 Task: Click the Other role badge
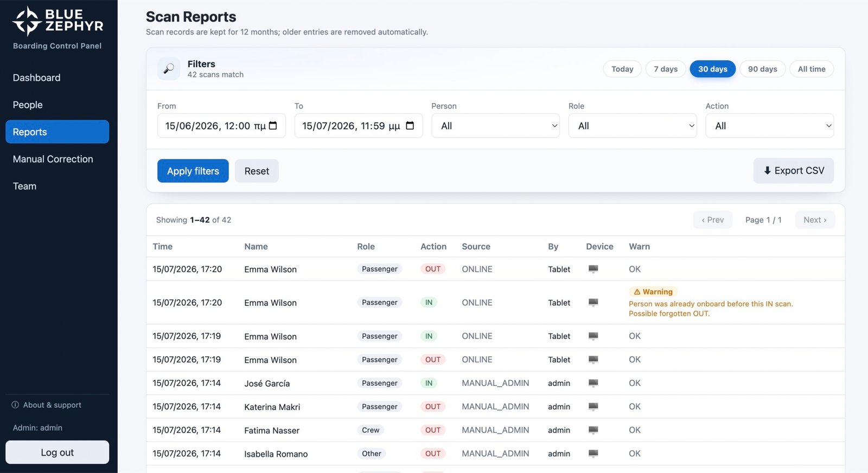tap(372, 453)
